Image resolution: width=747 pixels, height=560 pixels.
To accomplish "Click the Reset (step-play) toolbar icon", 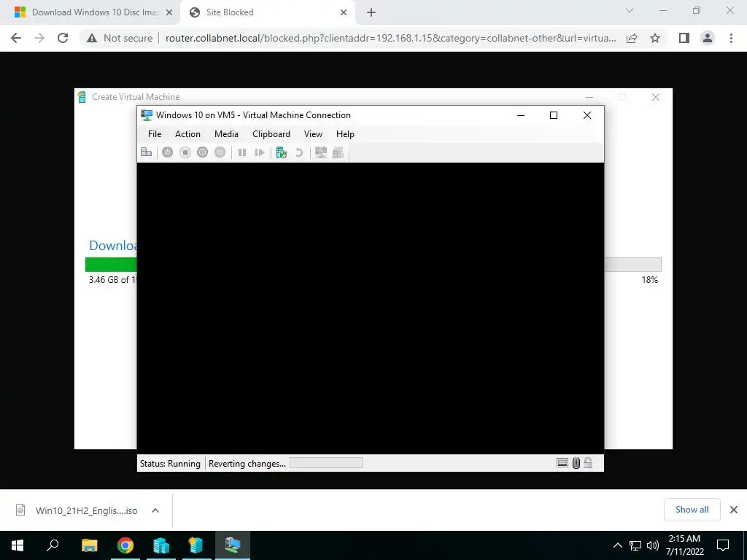I will pos(260,152).
